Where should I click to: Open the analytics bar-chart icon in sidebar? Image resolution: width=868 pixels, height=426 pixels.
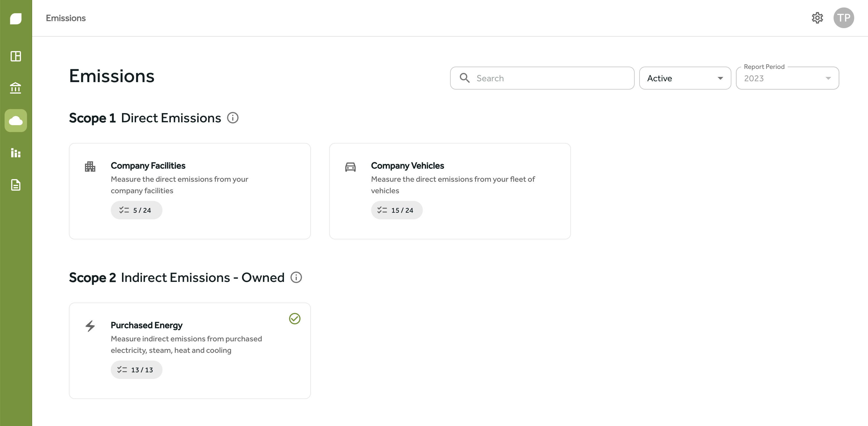click(x=16, y=153)
